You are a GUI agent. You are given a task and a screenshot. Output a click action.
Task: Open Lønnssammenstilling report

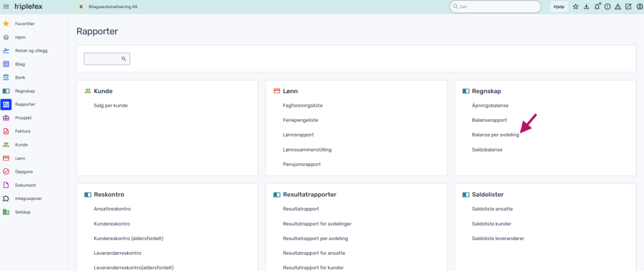[x=307, y=150]
